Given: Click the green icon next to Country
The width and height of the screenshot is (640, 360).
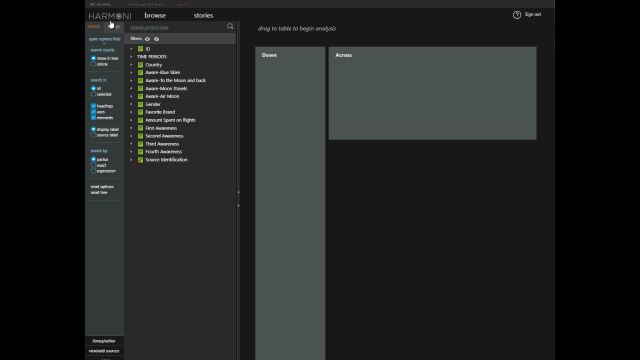Looking at the screenshot, I should (140, 65).
